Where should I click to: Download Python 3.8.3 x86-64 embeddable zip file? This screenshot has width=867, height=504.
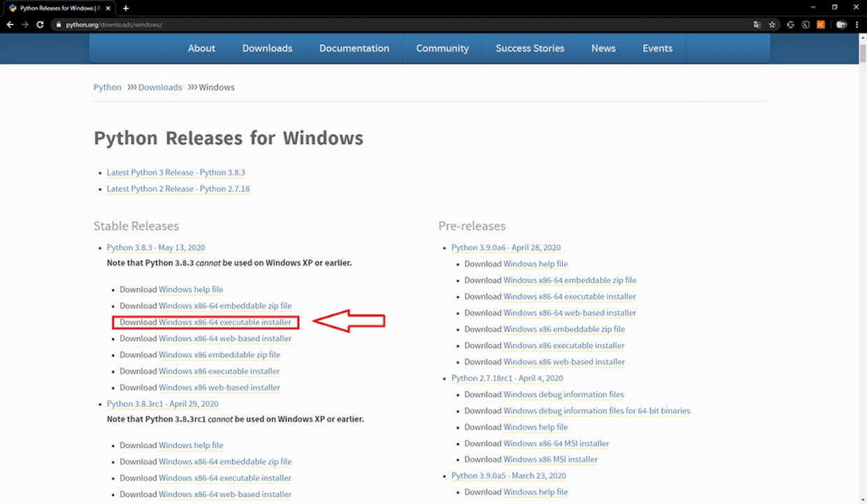[225, 305]
